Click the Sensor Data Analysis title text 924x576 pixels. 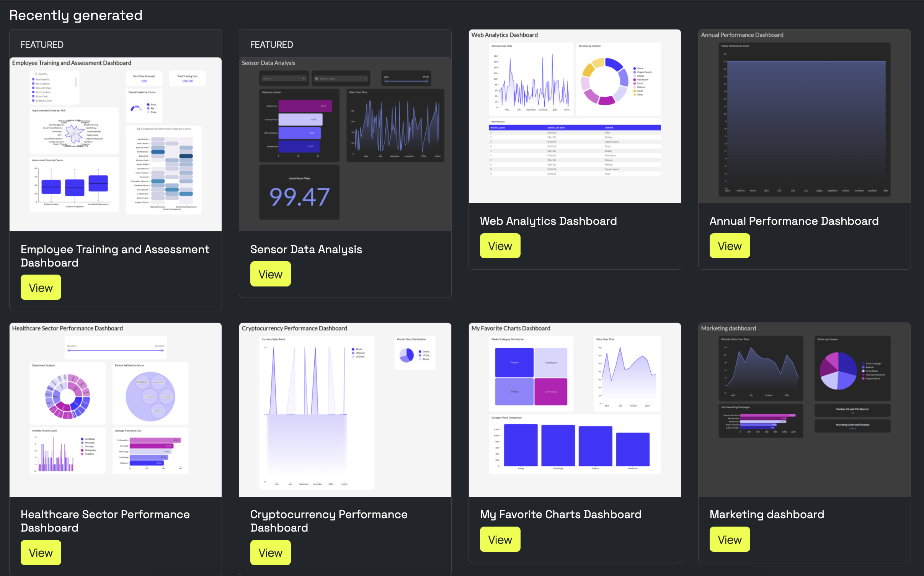coord(306,249)
